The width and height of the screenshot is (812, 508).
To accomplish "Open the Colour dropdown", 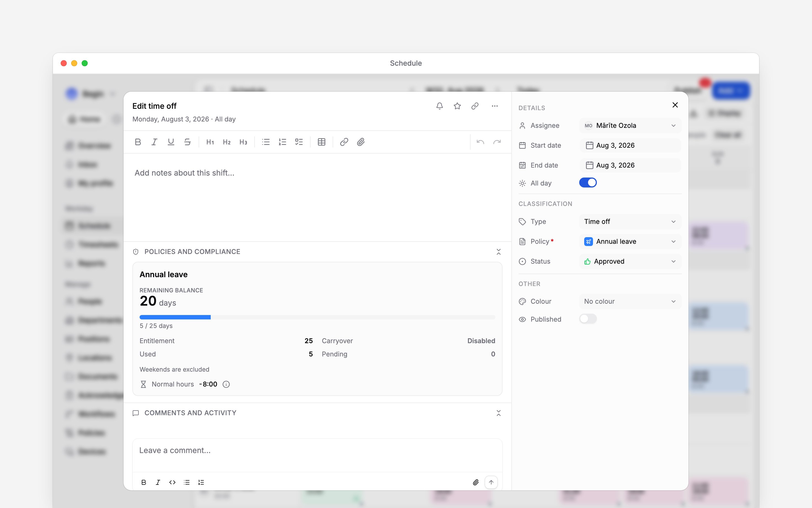I will [x=631, y=301].
